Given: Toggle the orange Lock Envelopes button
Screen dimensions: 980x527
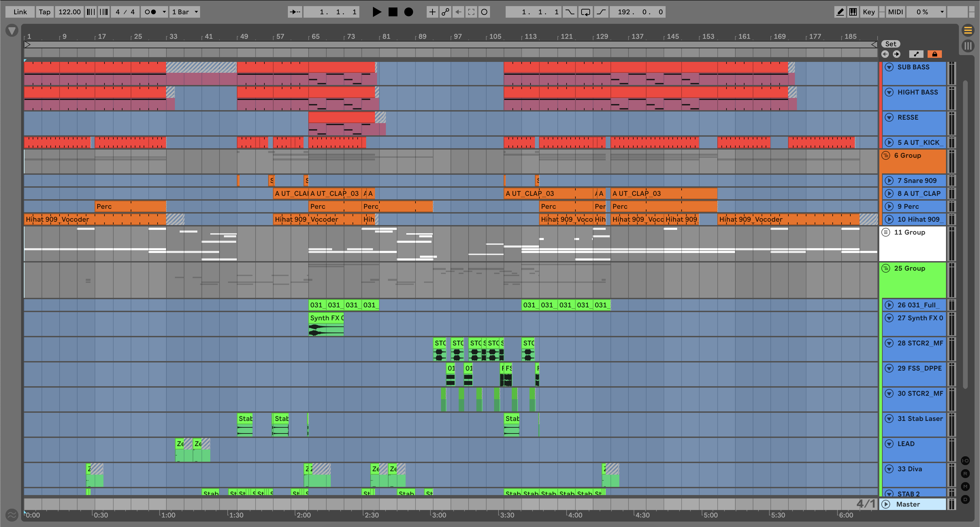Looking at the screenshot, I should point(934,54).
